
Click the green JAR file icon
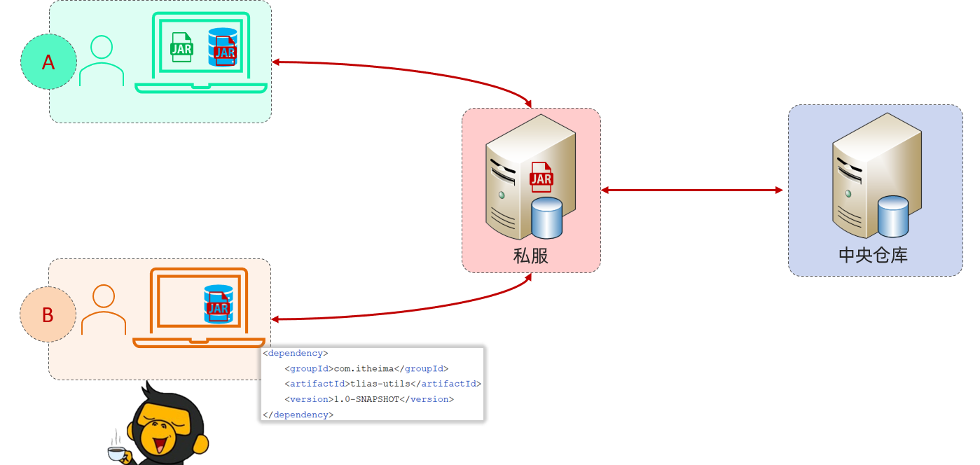coord(181,48)
